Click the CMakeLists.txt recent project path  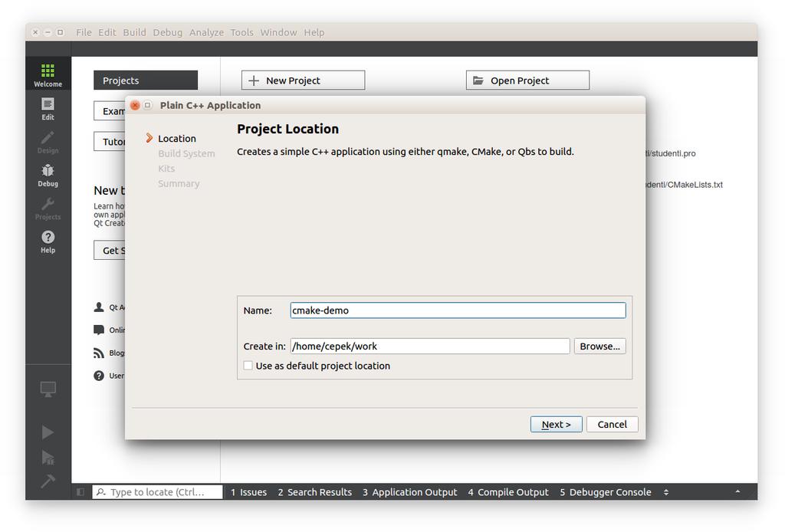(685, 184)
